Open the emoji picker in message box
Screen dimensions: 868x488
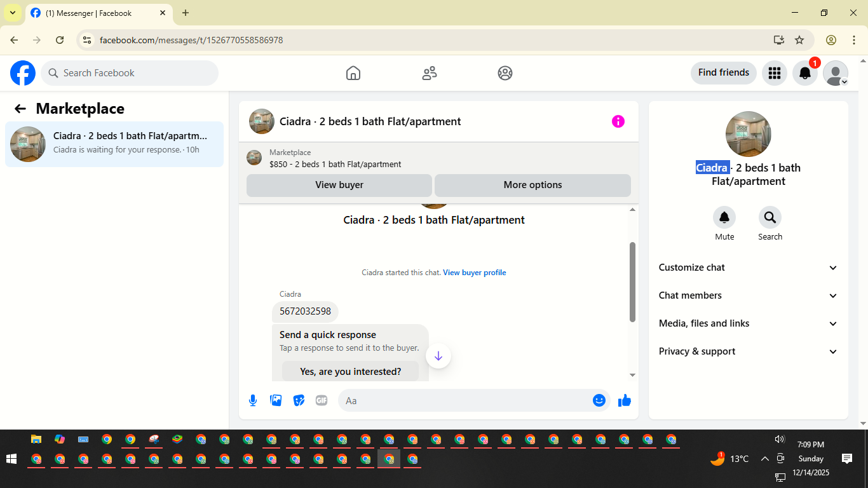(x=599, y=400)
